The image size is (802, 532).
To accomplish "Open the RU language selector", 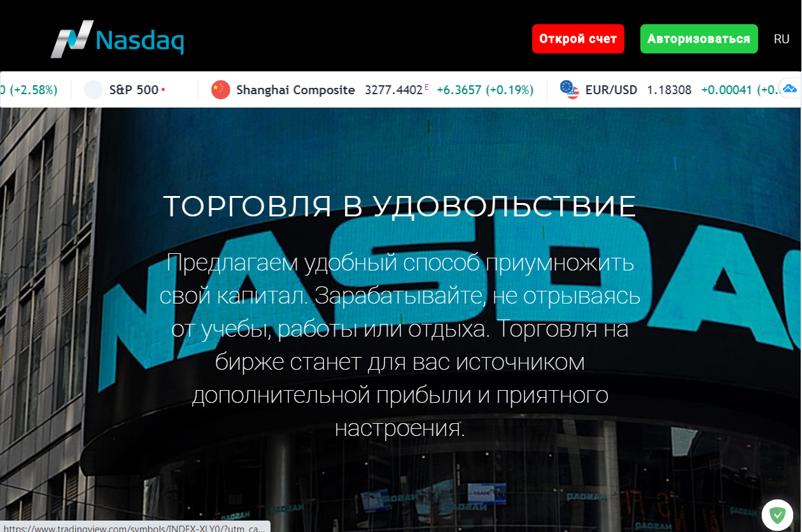I will pyautogui.click(x=782, y=39).
